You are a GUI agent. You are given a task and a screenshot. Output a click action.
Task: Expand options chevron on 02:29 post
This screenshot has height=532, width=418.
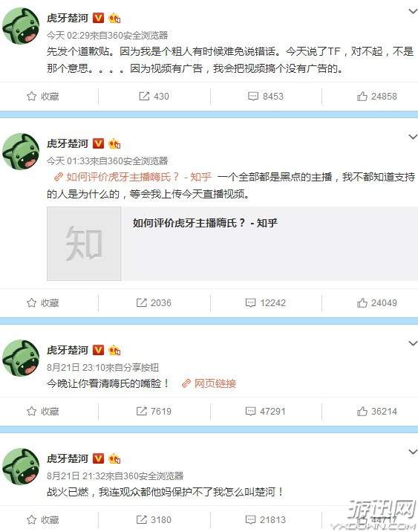point(413,11)
